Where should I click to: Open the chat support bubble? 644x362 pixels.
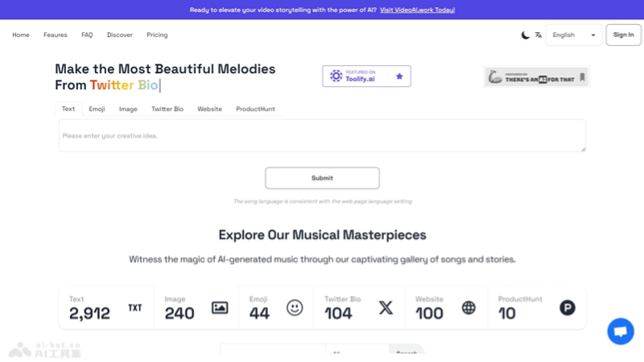point(621,331)
